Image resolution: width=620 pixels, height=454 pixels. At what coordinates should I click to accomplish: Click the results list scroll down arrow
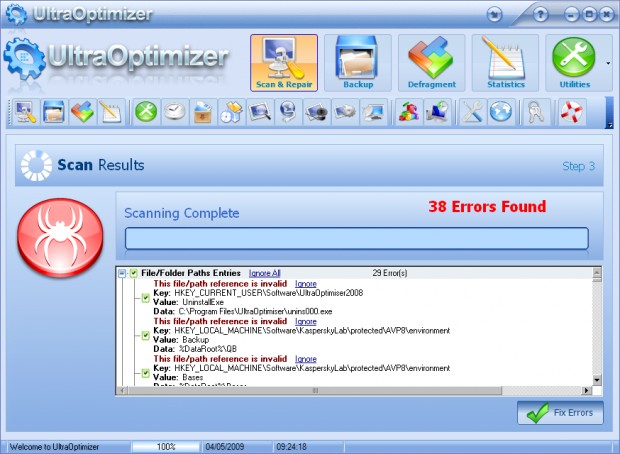(597, 380)
